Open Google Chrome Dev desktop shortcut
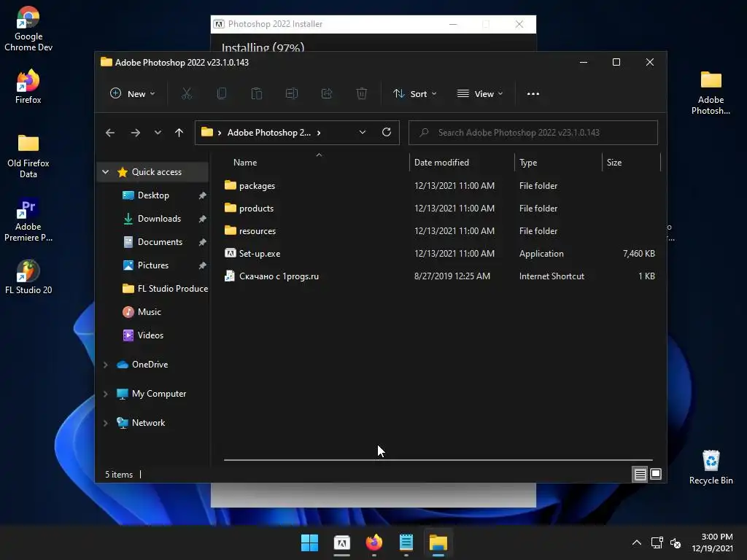747x560 pixels. pos(28,28)
